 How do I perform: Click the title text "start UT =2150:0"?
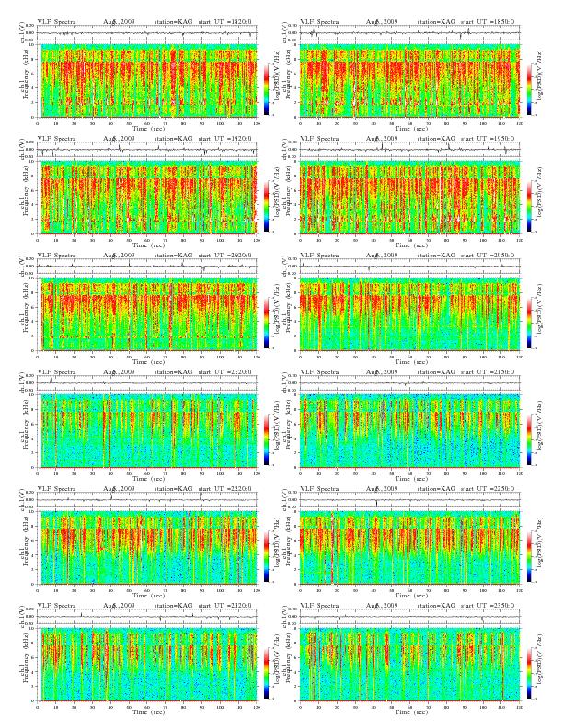[x=488, y=372]
